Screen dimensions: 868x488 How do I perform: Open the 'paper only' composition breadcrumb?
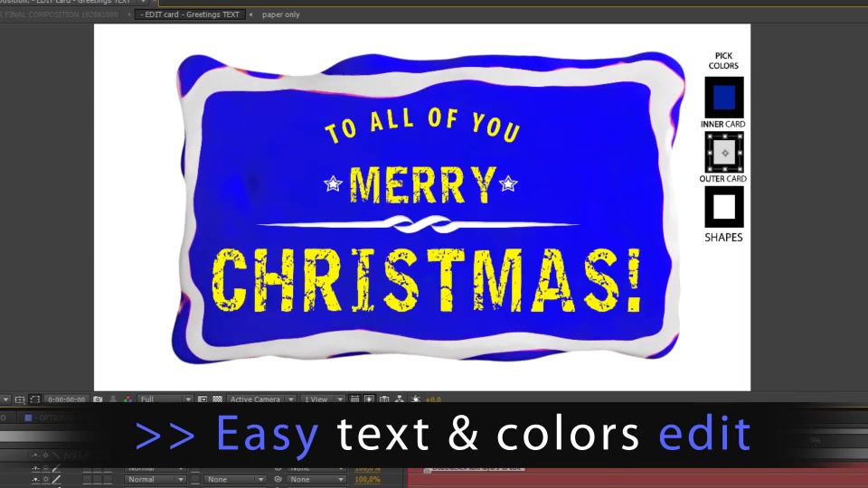coord(280,14)
